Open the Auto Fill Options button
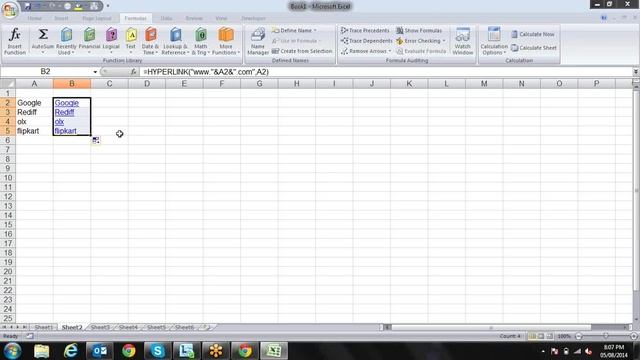The image size is (640, 360). 96,140
